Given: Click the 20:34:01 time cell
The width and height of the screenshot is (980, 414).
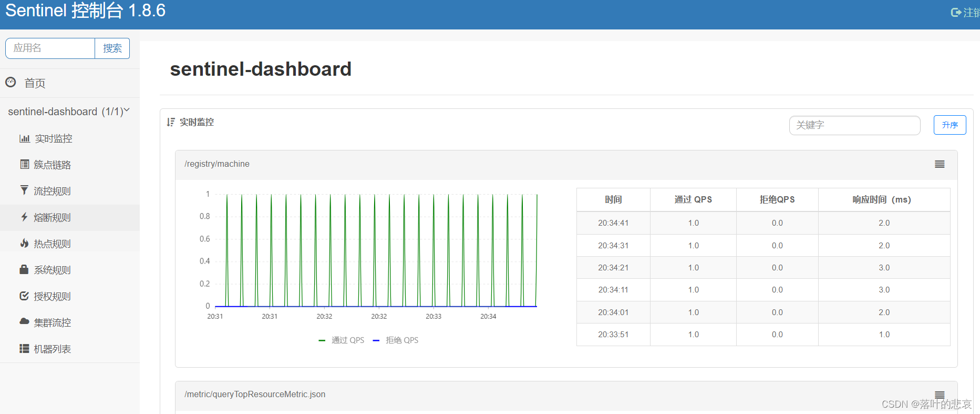Looking at the screenshot, I should (613, 312).
